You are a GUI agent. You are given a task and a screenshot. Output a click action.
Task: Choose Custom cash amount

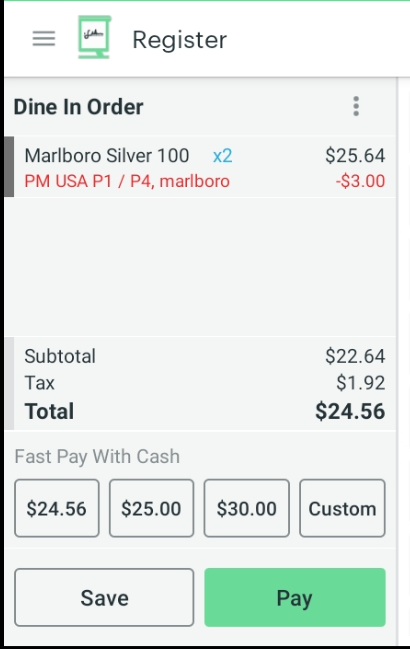click(342, 508)
